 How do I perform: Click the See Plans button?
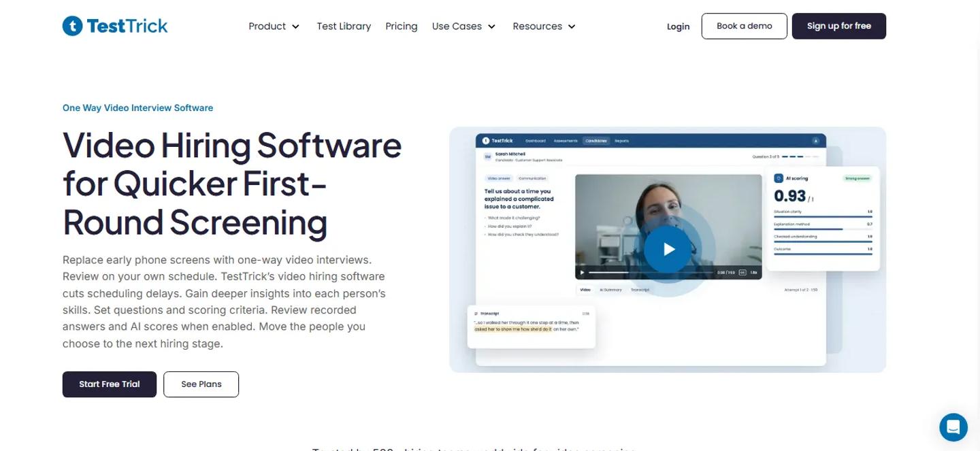pyautogui.click(x=201, y=384)
